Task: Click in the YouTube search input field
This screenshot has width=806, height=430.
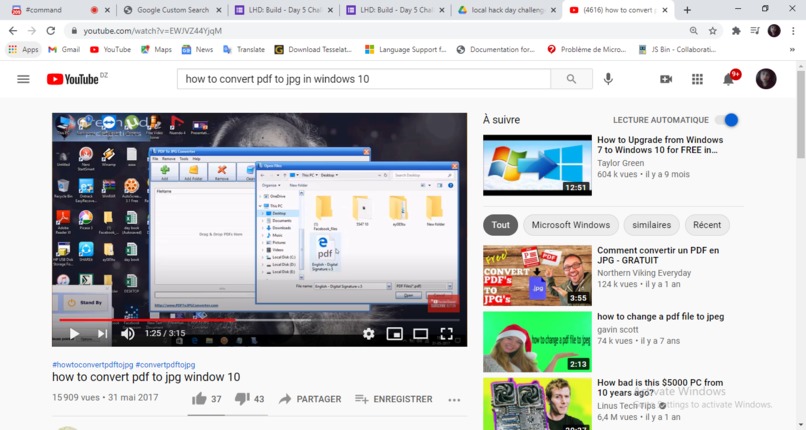Action: point(364,79)
